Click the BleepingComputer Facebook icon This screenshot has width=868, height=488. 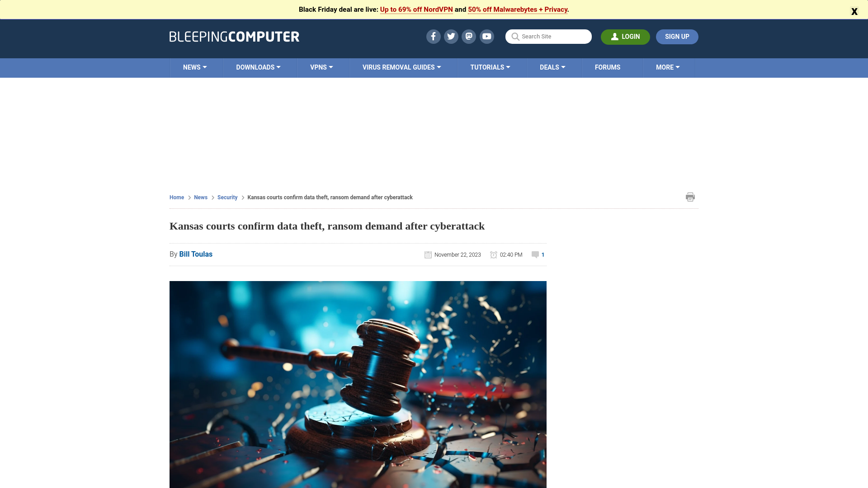click(x=433, y=36)
